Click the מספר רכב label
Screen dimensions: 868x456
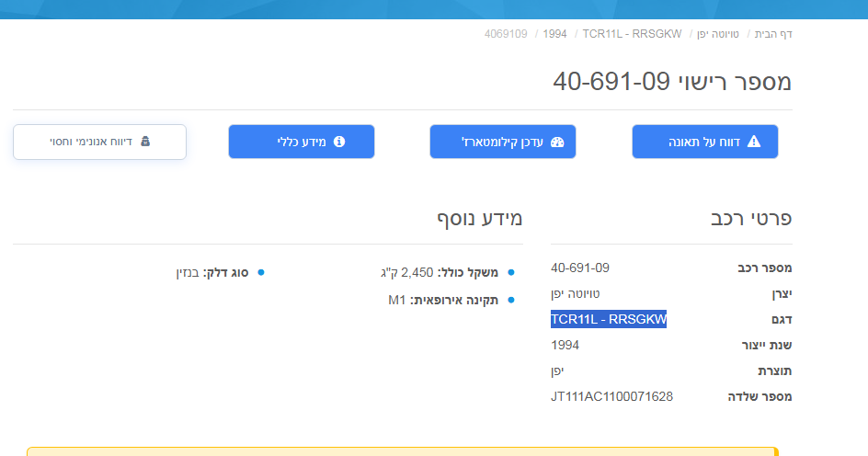(x=764, y=268)
